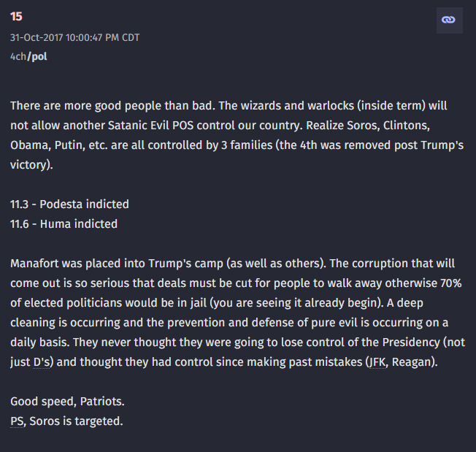
Task: Click the line '11.6 - Huma indicted'
Action: coord(64,224)
